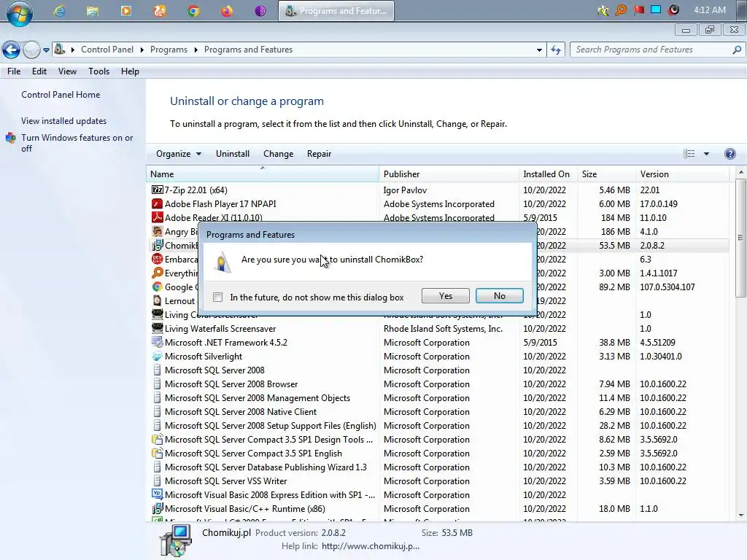This screenshot has height=560, width=747.
Task: Open view options dropdown arrow
Action: pyautogui.click(x=706, y=154)
